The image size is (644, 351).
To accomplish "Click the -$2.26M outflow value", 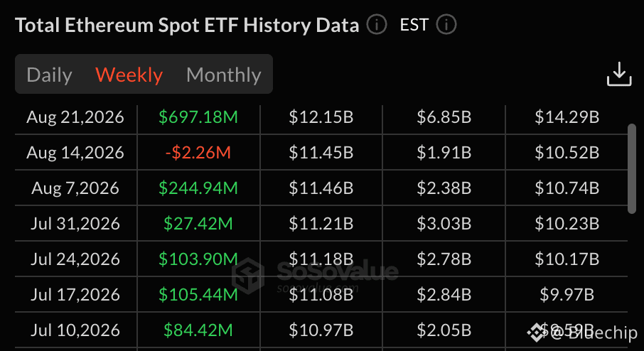I will click(198, 153).
